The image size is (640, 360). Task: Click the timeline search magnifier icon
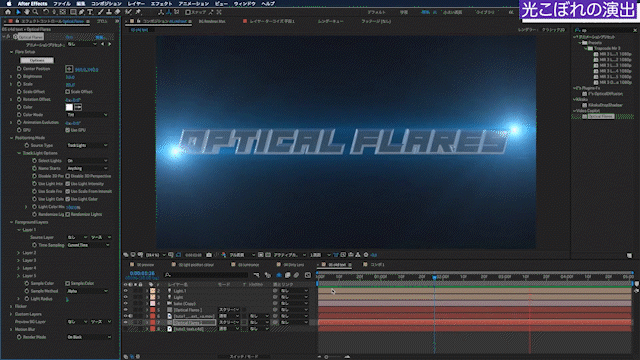coord(168,275)
